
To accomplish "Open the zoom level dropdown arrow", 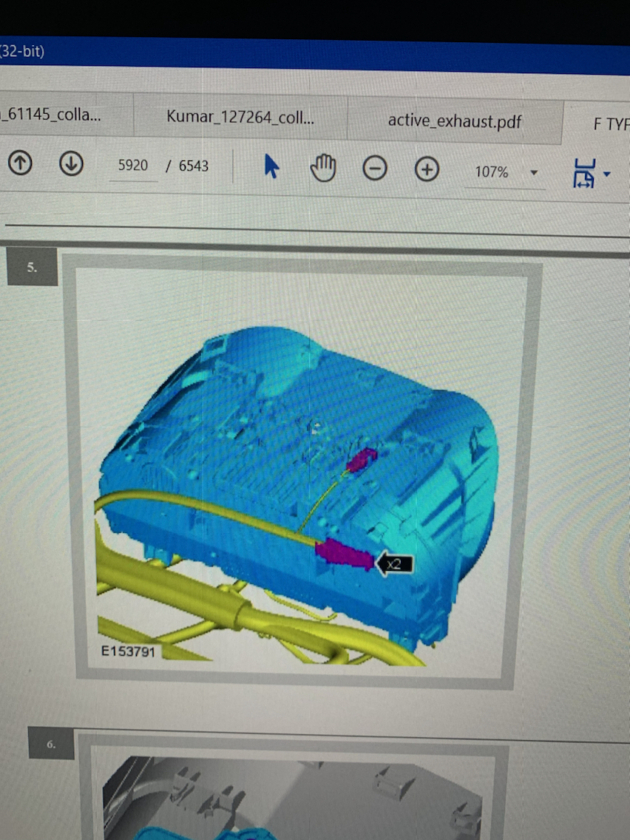I will 534,173.
